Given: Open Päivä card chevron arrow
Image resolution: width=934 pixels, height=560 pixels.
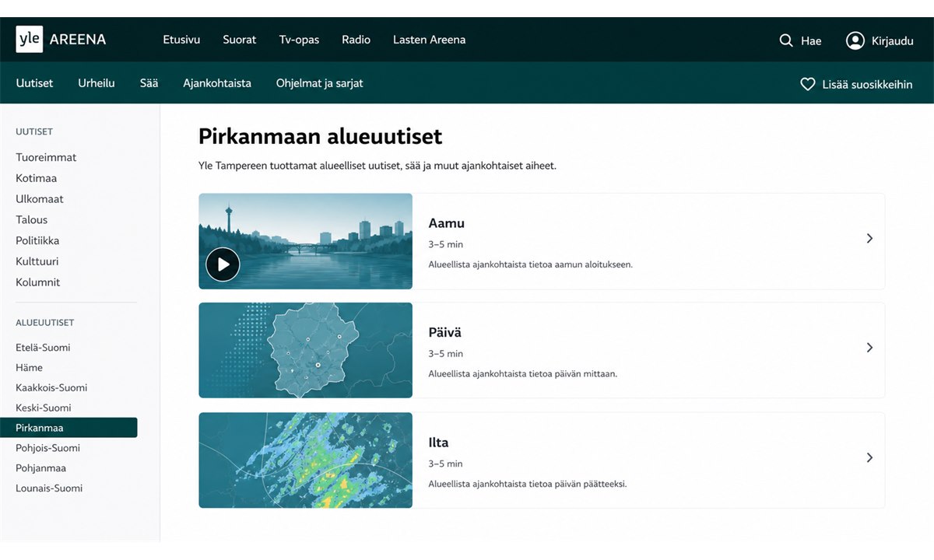Looking at the screenshot, I should 869,348.
